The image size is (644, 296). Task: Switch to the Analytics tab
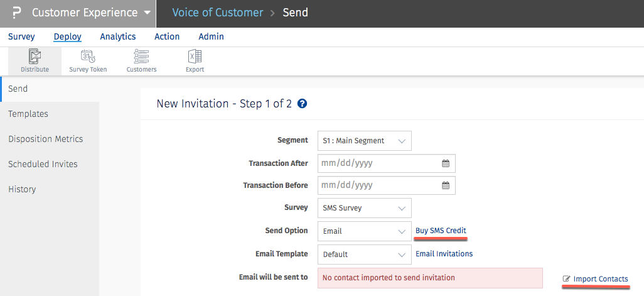tap(118, 36)
